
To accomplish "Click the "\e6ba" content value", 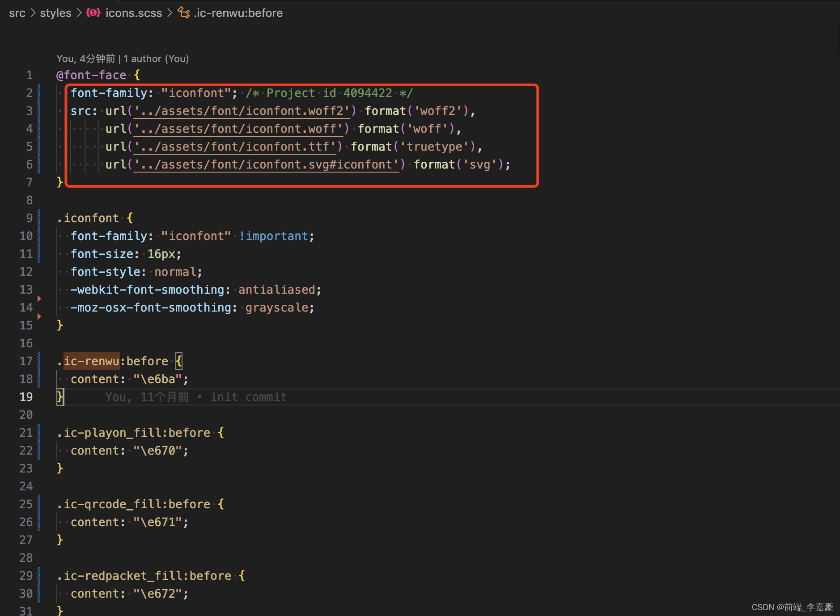I will (157, 379).
